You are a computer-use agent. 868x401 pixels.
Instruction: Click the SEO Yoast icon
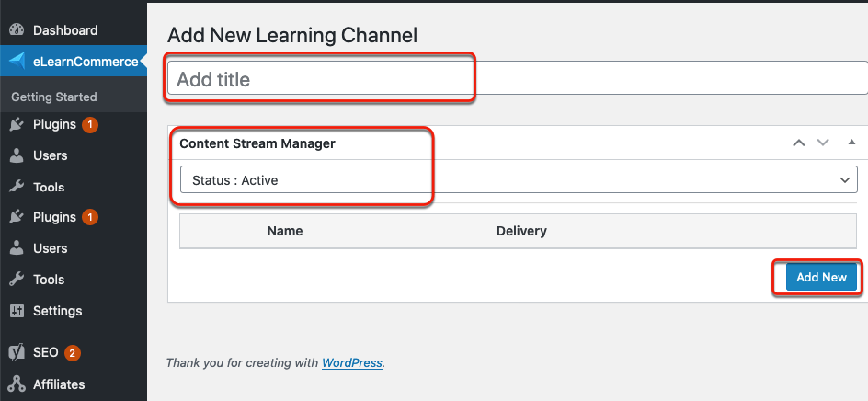click(17, 352)
